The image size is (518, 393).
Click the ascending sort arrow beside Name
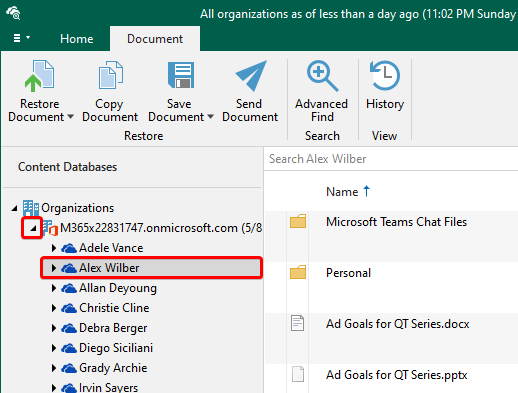point(366,191)
